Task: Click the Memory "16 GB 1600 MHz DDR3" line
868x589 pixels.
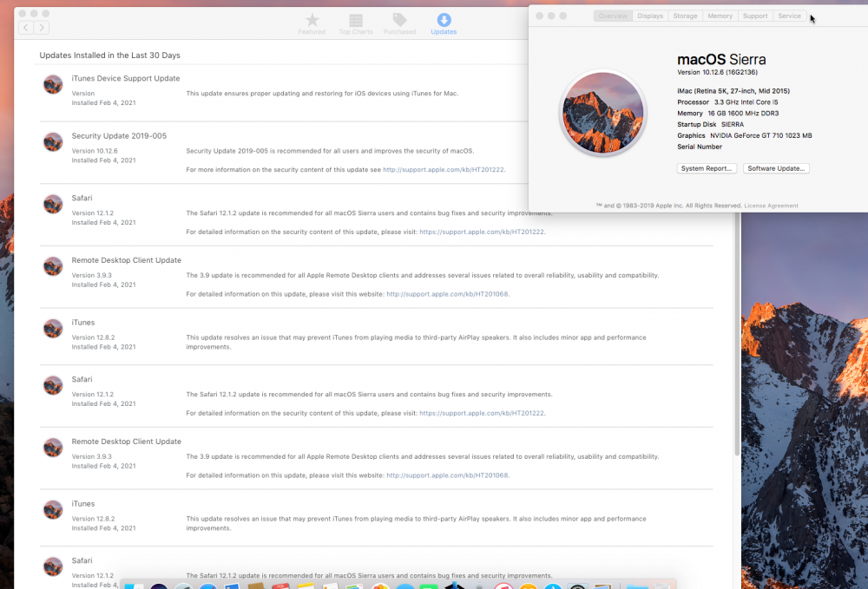Action: click(727, 114)
